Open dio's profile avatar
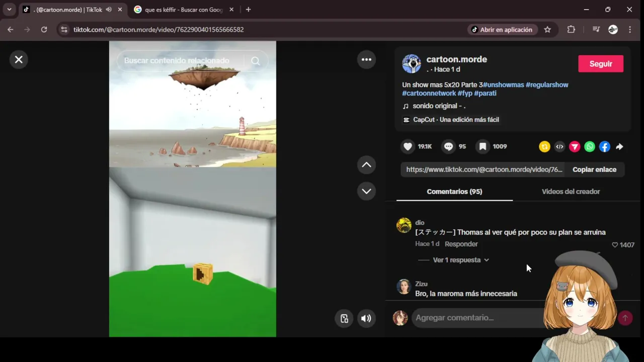 tap(404, 225)
